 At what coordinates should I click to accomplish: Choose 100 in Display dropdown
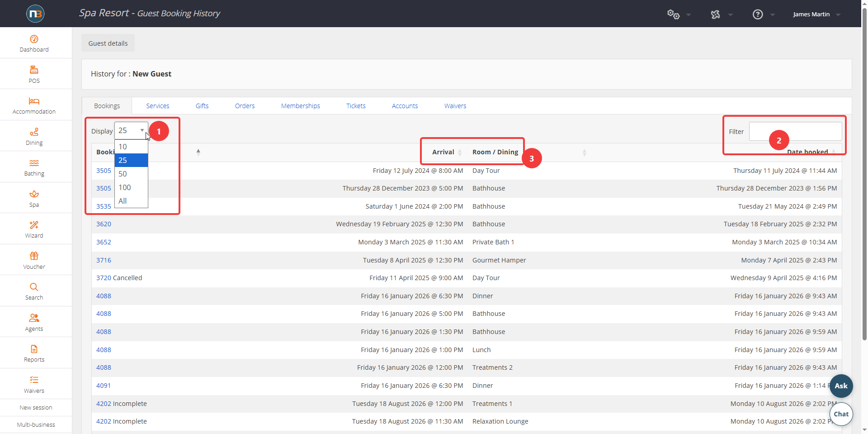(x=131, y=187)
